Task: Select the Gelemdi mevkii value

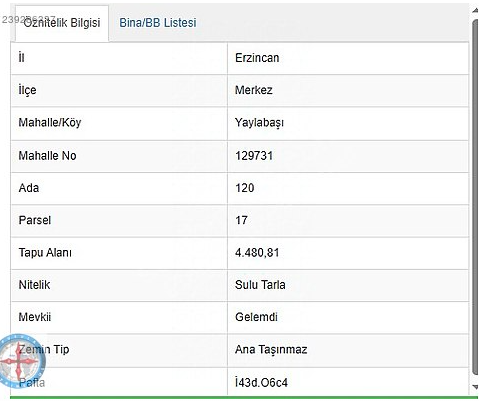Action: tap(256, 317)
